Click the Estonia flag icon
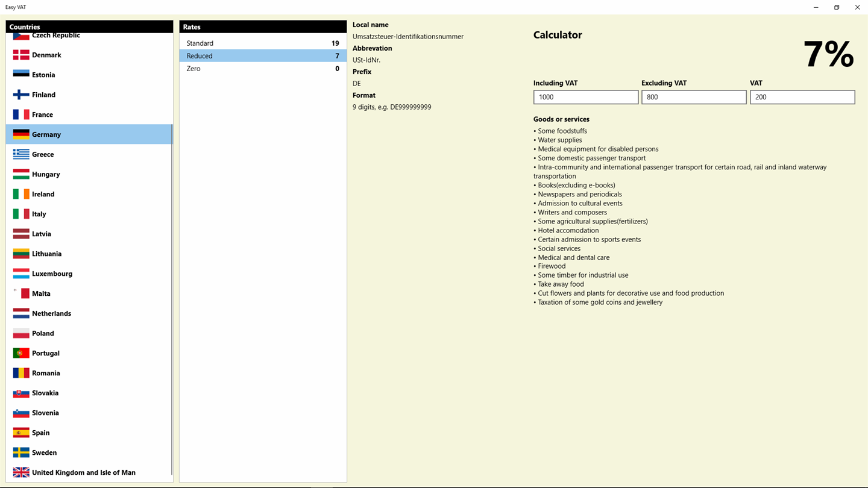The height and width of the screenshot is (488, 868). 21,75
